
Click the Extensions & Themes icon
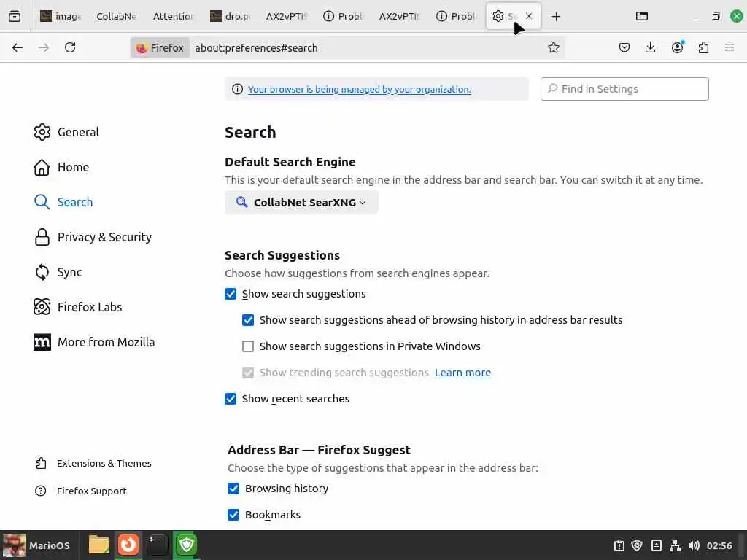(x=41, y=463)
